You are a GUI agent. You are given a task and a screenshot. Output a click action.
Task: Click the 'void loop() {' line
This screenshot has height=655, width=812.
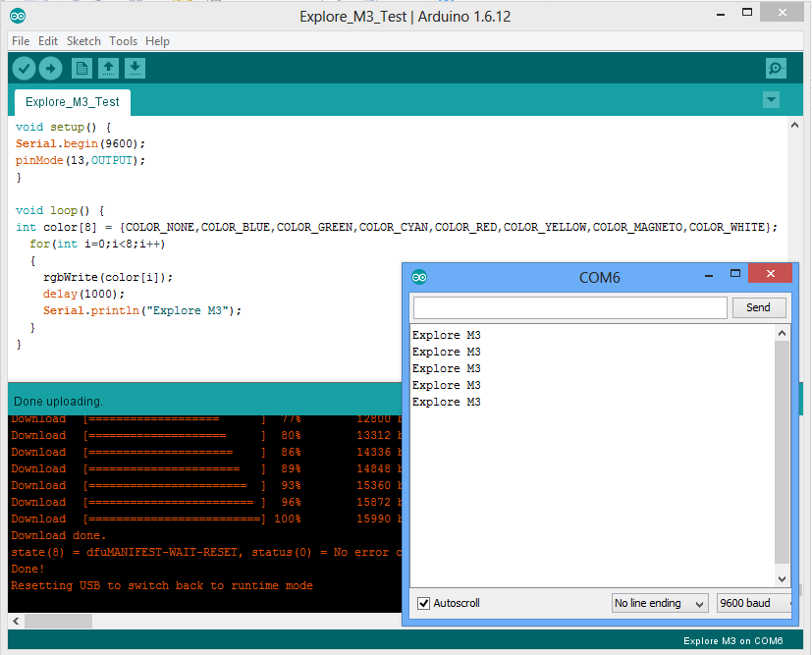(x=60, y=211)
